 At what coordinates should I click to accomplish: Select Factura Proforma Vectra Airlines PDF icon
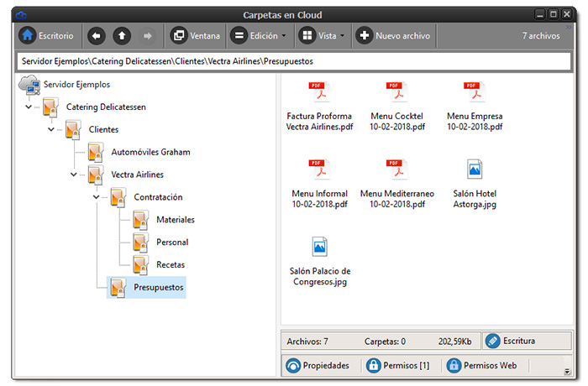click(x=319, y=91)
